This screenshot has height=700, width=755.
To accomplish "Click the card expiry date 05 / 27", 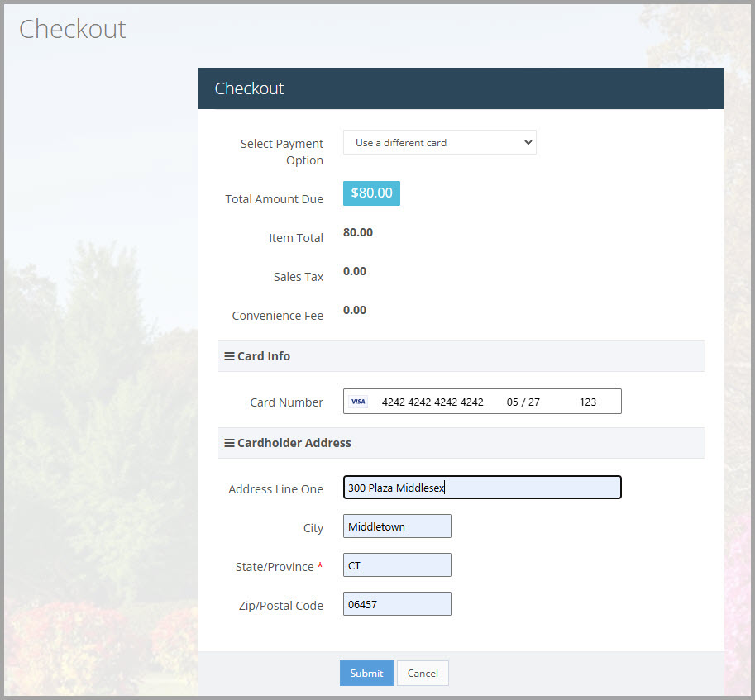I will click(523, 402).
